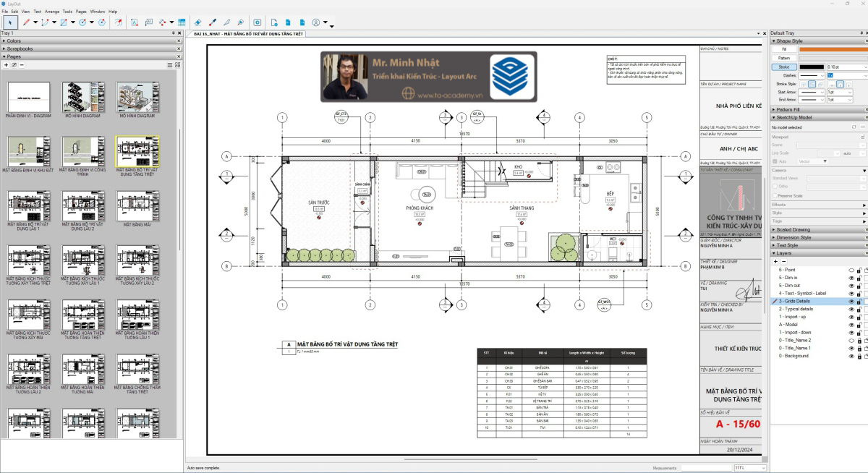Open the zoom level dropdown
Screen dimensions: 868x473
point(764,468)
